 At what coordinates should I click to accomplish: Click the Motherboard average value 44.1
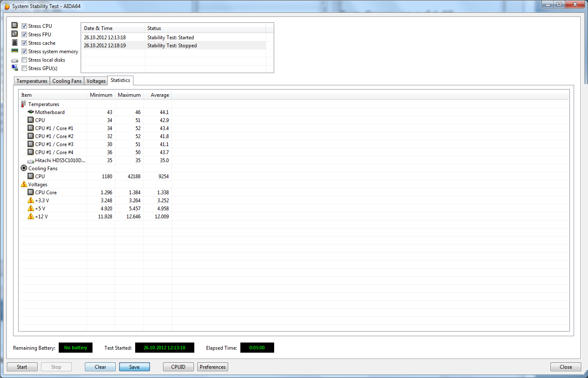[x=164, y=112]
